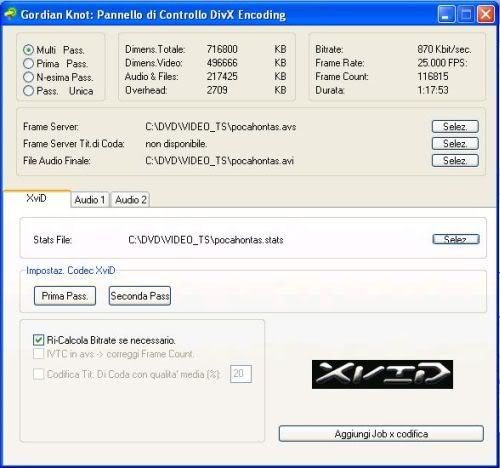Screen dimensions: 500x468
Task: Open the Prima Pass. codec settings
Action: [65, 296]
